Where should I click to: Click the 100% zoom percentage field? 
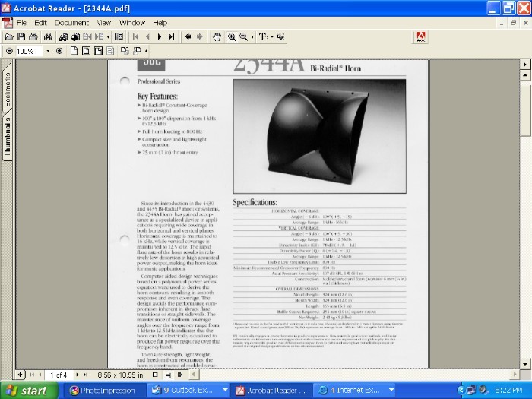29,51
